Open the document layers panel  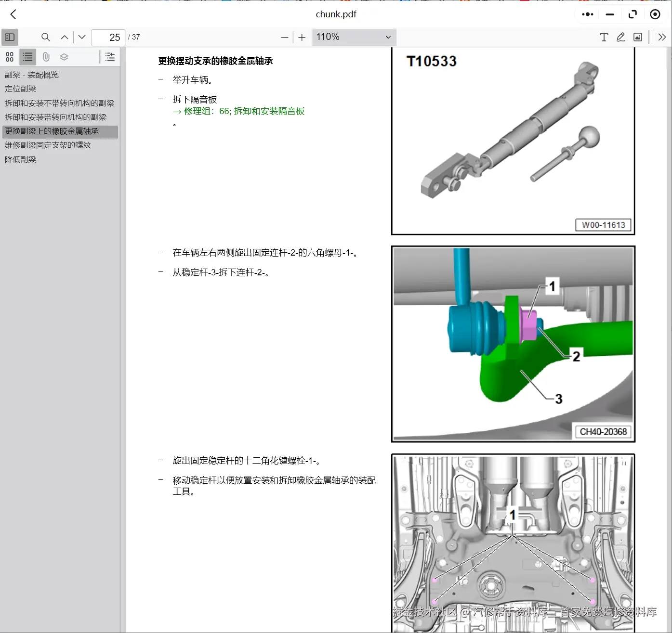[x=64, y=57]
